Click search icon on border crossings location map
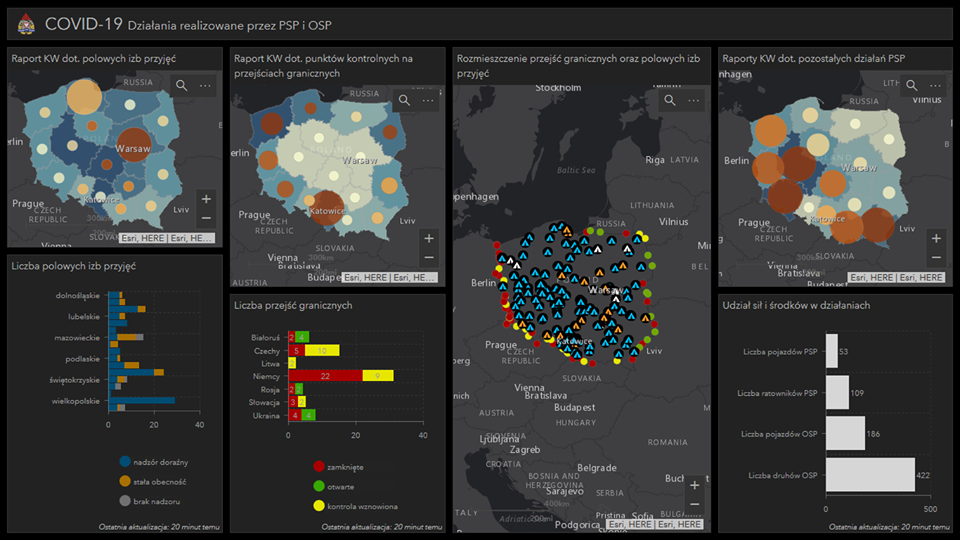 [670, 100]
